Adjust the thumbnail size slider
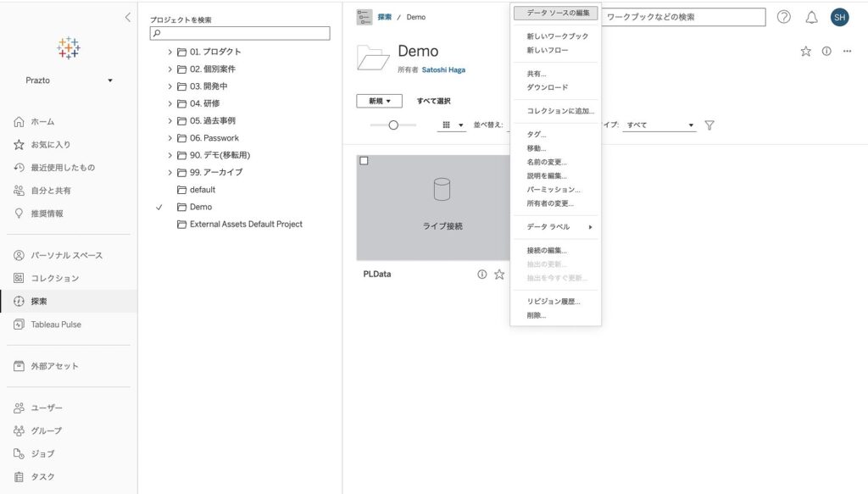 [393, 125]
